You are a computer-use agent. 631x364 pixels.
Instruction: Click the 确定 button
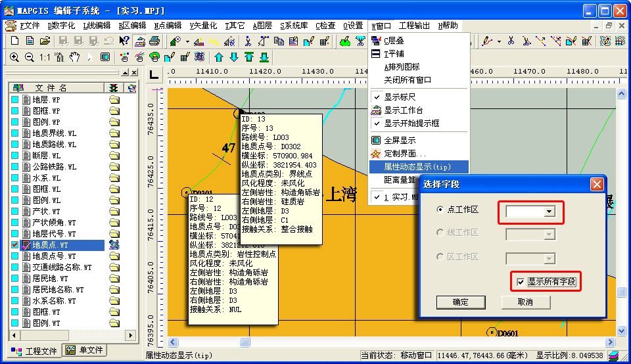coord(461,302)
